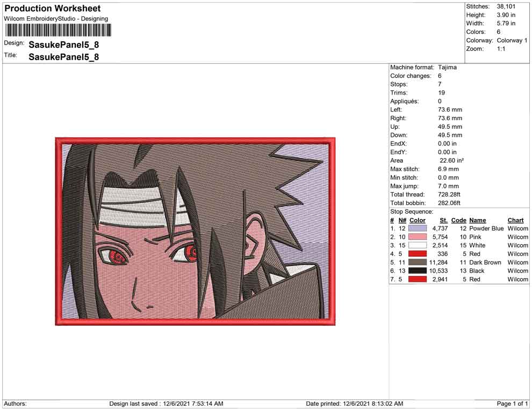Click the Stitches value '38,101'
Screen dimensions: 532x409
tap(506, 6)
